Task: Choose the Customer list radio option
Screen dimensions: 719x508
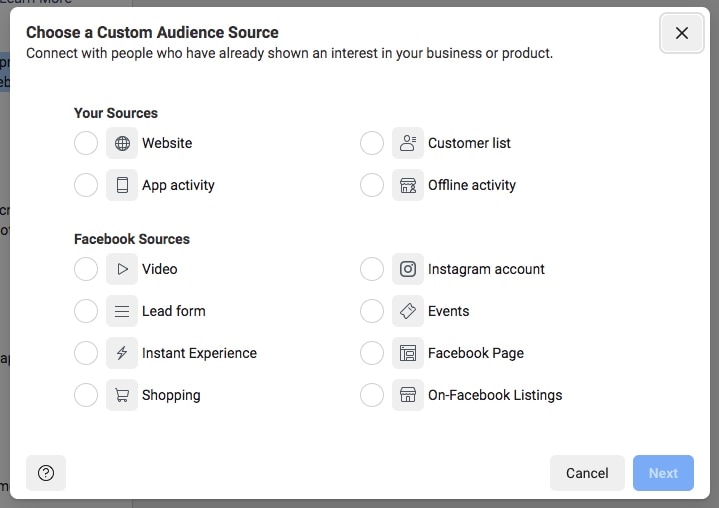Action: 372,143
